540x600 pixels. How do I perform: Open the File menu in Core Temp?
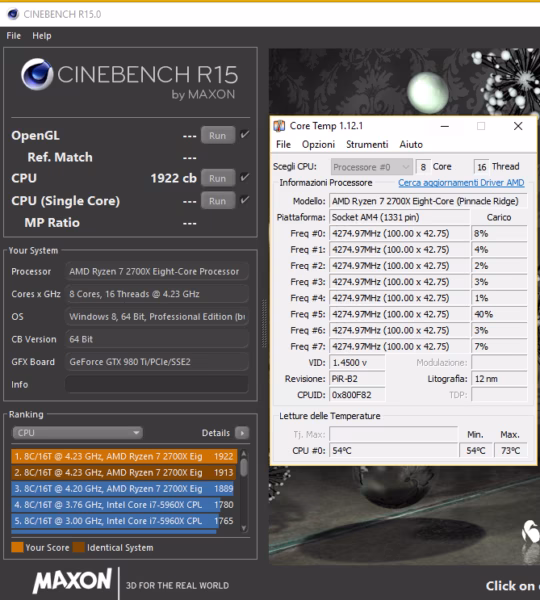283,144
